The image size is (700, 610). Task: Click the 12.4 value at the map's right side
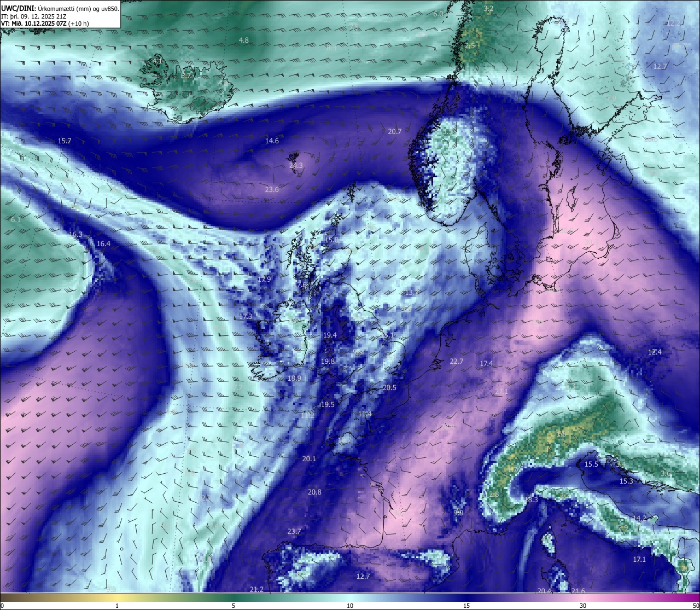[x=655, y=352]
